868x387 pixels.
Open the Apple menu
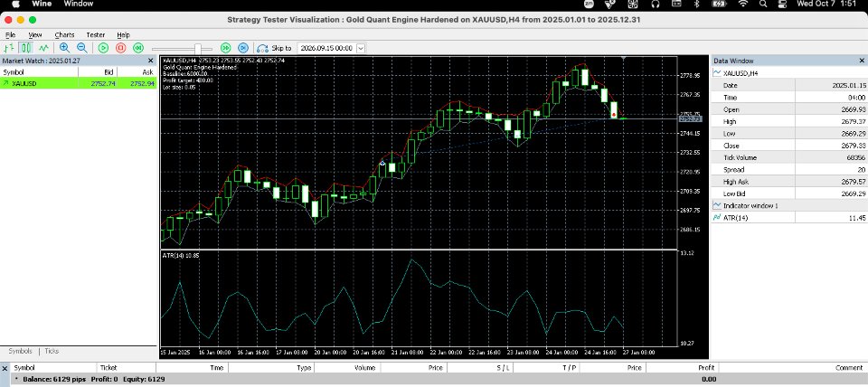coord(14,4)
